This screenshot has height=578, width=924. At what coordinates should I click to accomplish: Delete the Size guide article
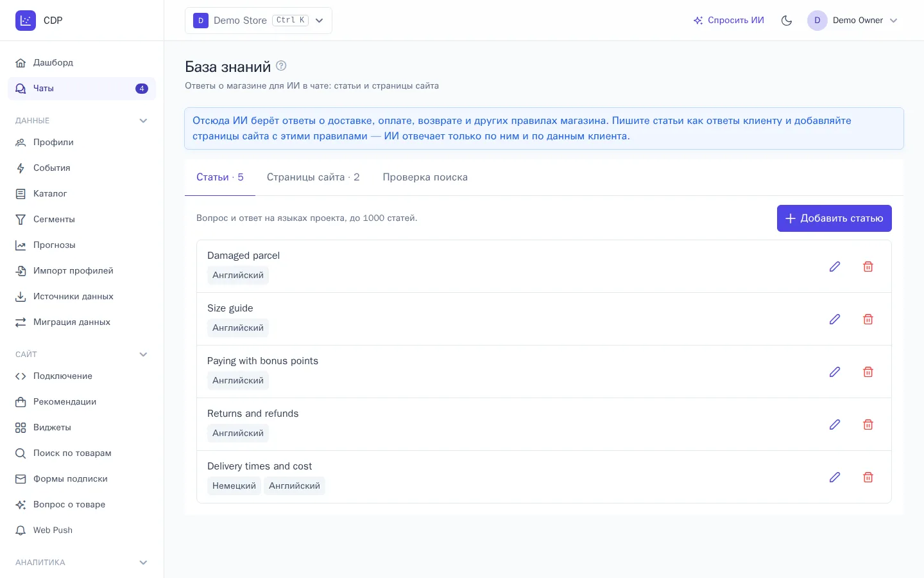tap(868, 319)
